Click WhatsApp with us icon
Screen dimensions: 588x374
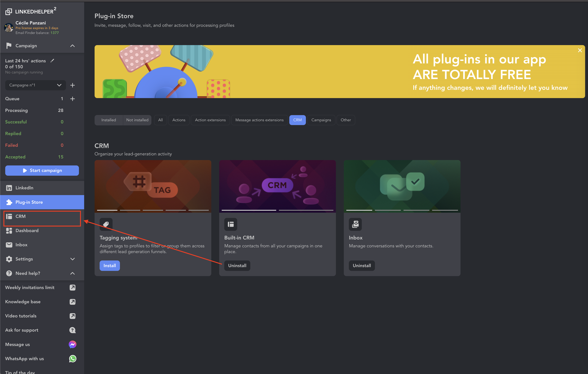[x=72, y=358]
